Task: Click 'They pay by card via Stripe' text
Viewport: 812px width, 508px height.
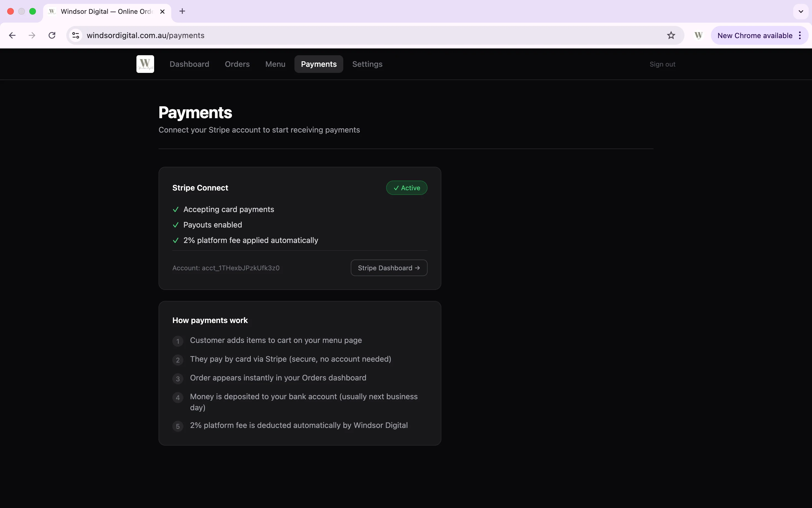Action: pyautogui.click(x=291, y=359)
